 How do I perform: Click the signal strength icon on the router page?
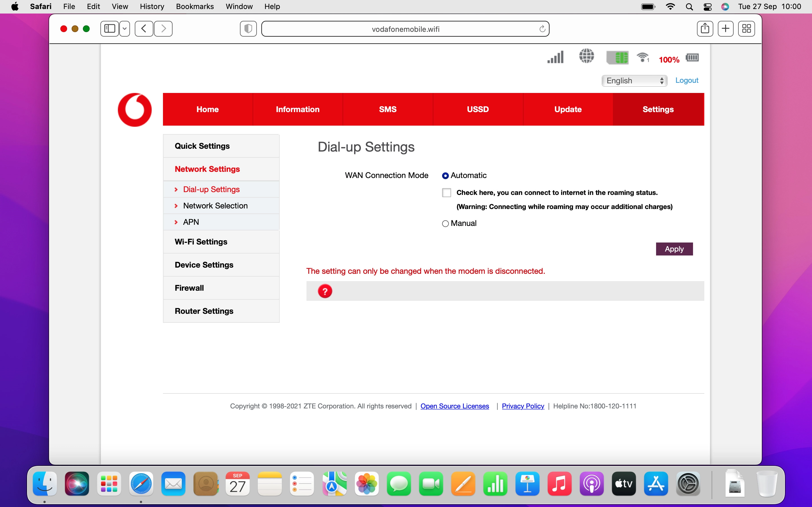click(555, 57)
